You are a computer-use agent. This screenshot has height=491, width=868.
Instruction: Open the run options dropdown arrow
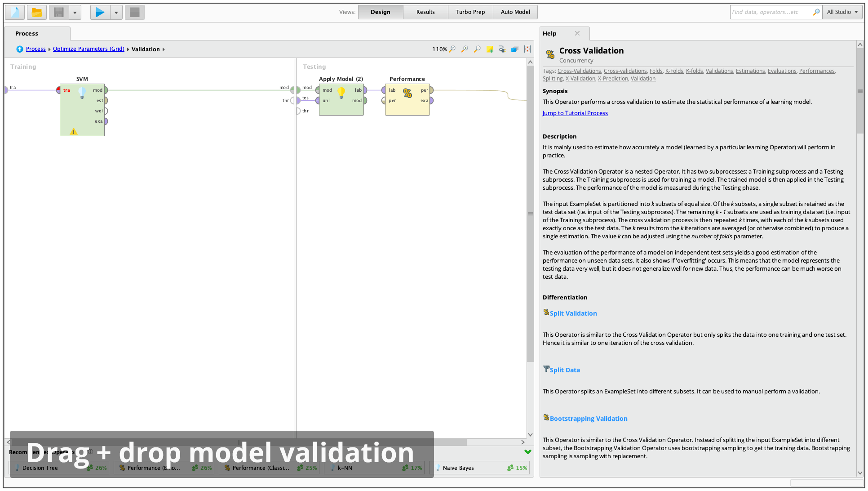[116, 12]
